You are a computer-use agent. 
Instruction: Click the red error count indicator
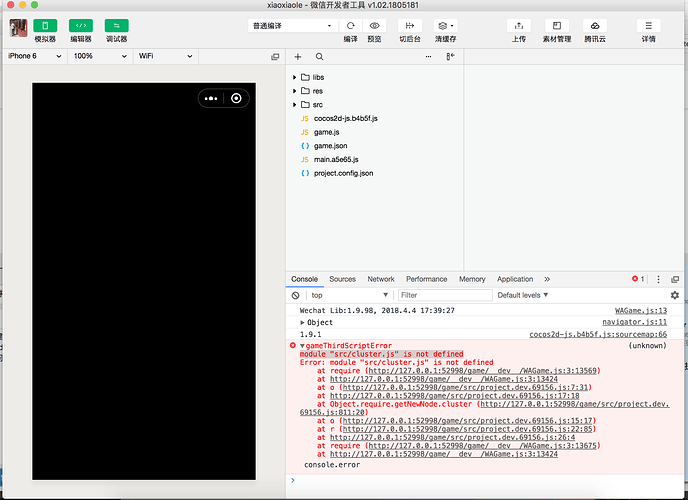pyautogui.click(x=638, y=279)
